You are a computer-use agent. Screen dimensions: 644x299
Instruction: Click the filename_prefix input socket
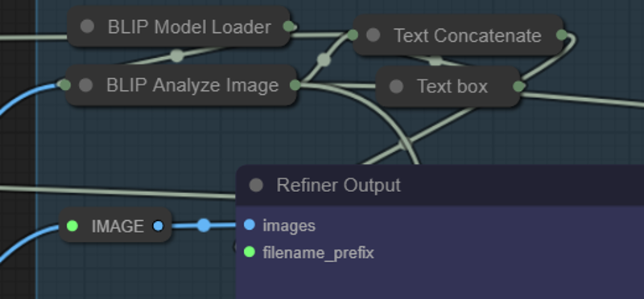click(250, 252)
